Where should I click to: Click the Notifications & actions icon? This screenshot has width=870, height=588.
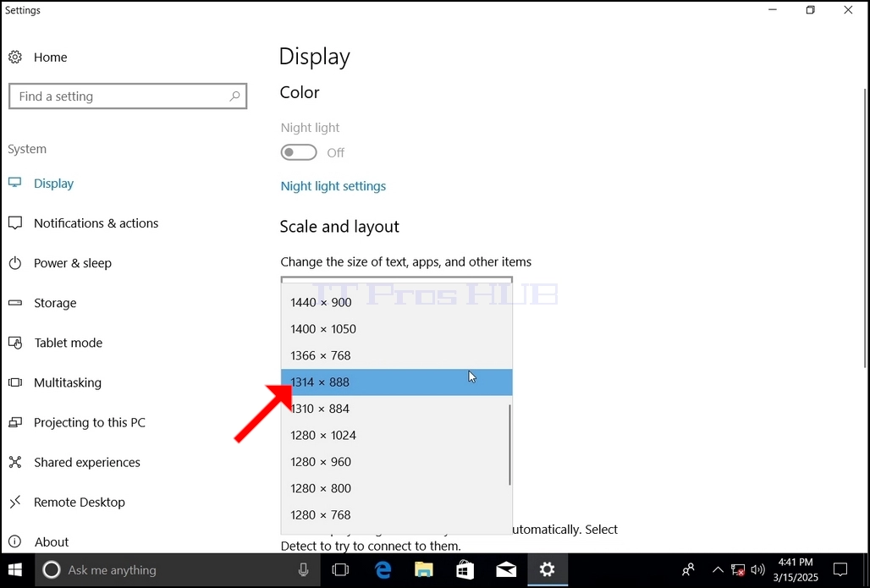[x=15, y=223]
